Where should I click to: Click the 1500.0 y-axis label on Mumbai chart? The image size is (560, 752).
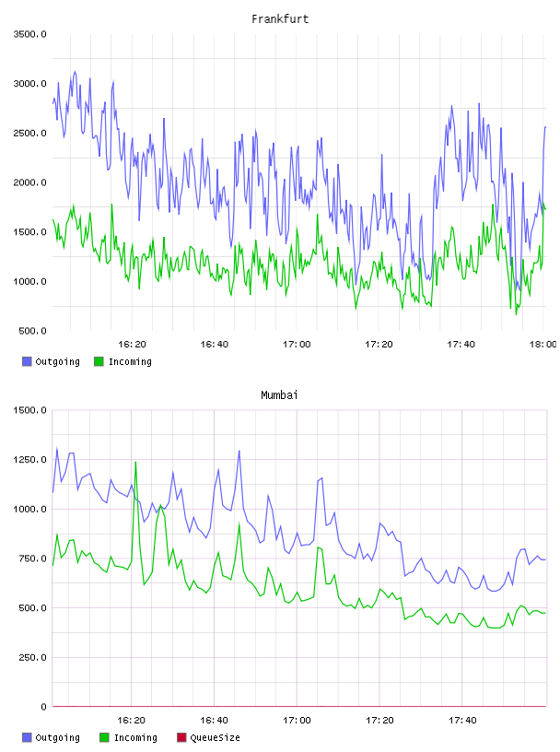[29, 410]
